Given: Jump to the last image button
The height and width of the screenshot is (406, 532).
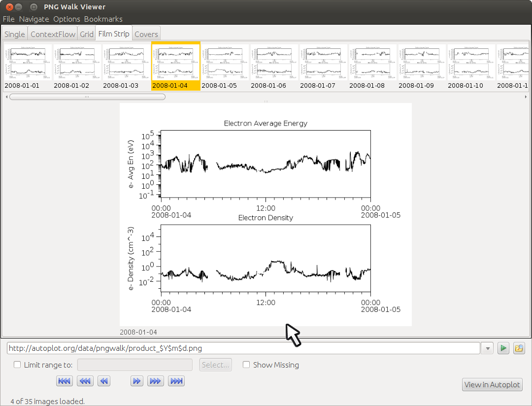Looking at the screenshot, I should (x=176, y=381).
